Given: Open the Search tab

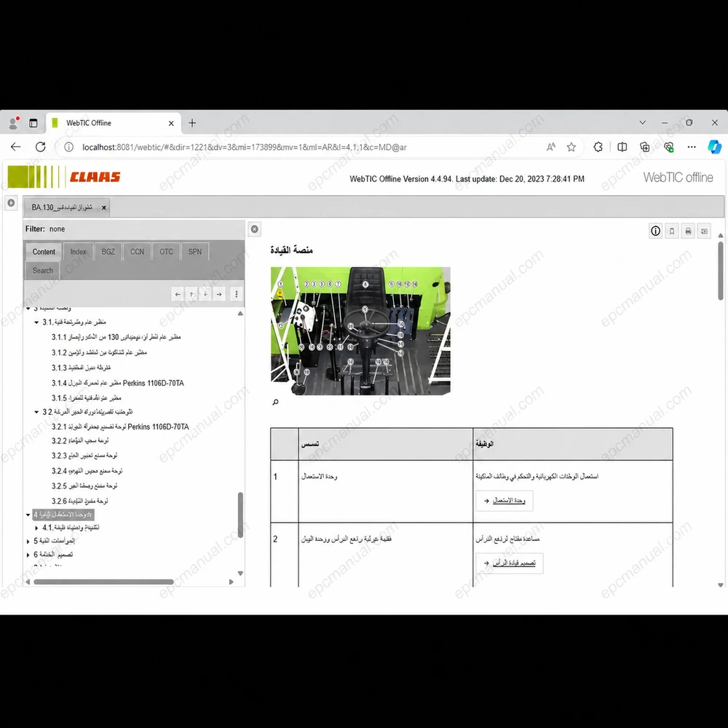Looking at the screenshot, I should pos(43,270).
